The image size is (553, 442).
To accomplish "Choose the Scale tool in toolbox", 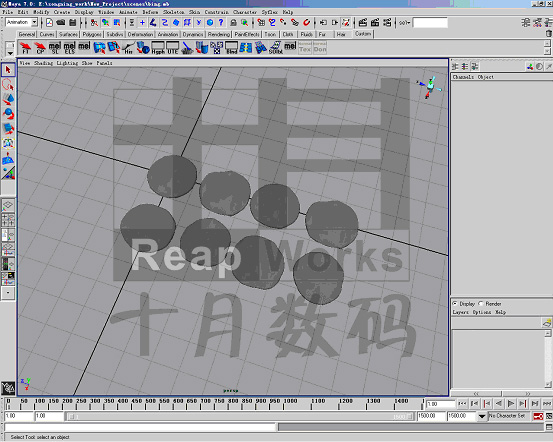I will [x=8, y=129].
